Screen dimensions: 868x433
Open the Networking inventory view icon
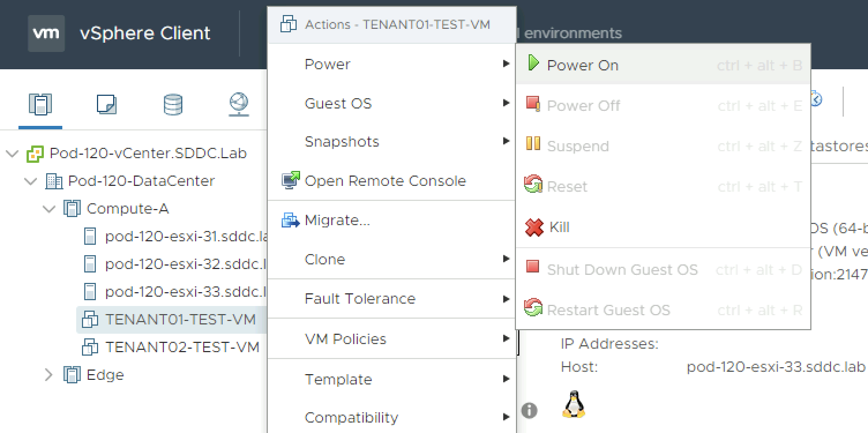[238, 104]
